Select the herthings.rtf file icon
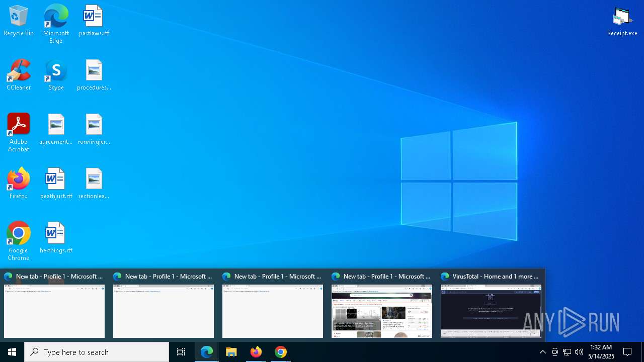 [56, 238]
